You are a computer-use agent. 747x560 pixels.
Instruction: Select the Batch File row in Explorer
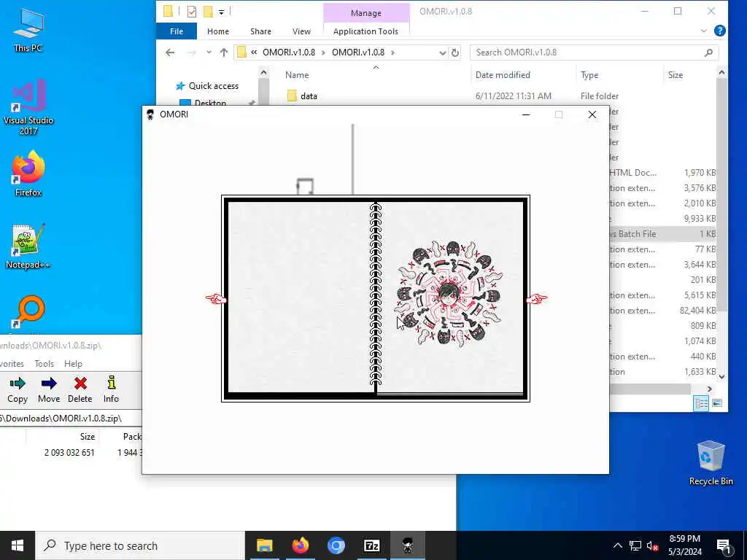662,234
